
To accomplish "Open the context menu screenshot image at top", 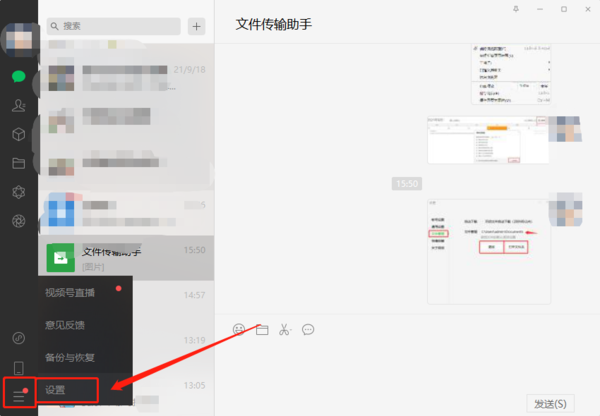I will click(x=511, y=74).
